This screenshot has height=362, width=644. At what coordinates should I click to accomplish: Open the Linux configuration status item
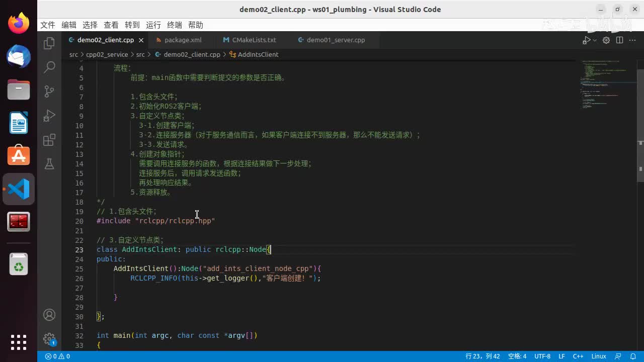(x=599, y=356)
